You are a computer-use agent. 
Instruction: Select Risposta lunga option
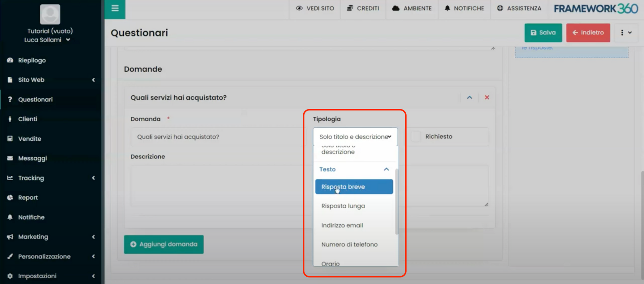point(343,206)
